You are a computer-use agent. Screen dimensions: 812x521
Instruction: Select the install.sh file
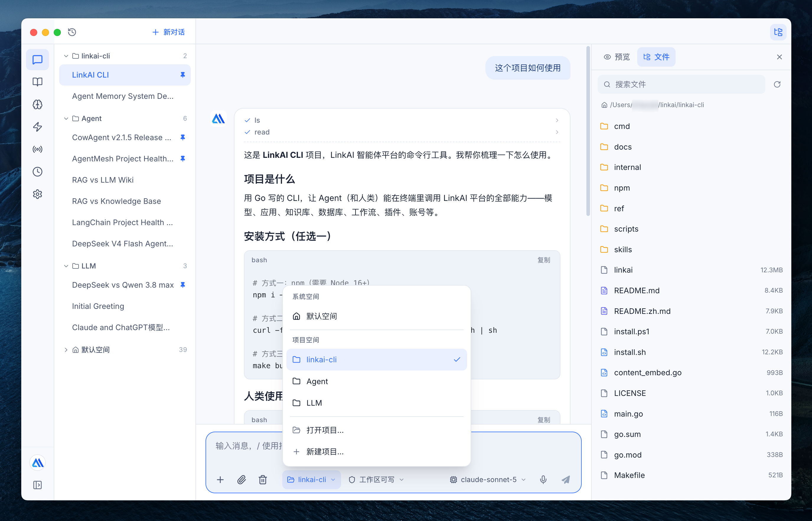click(691, 352)
